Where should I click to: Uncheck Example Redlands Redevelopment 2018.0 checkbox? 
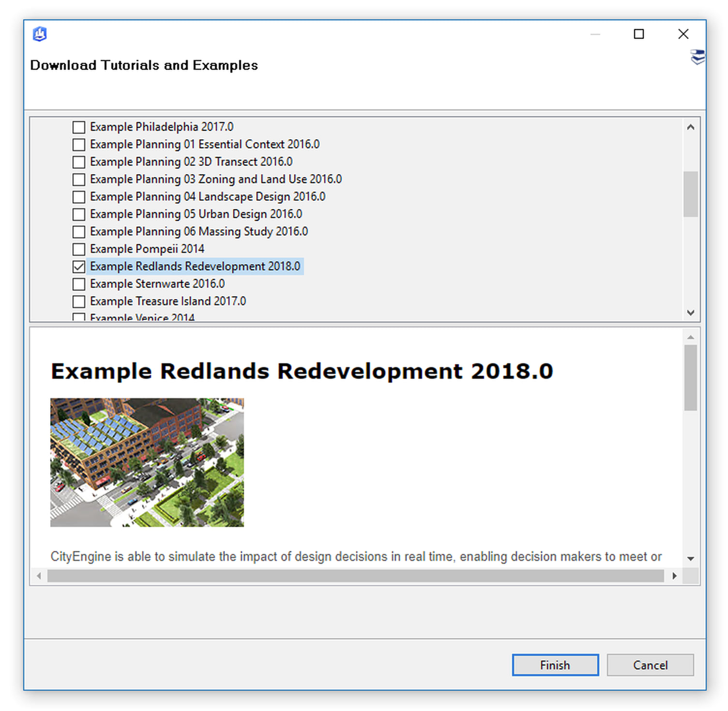coord(78,266)
